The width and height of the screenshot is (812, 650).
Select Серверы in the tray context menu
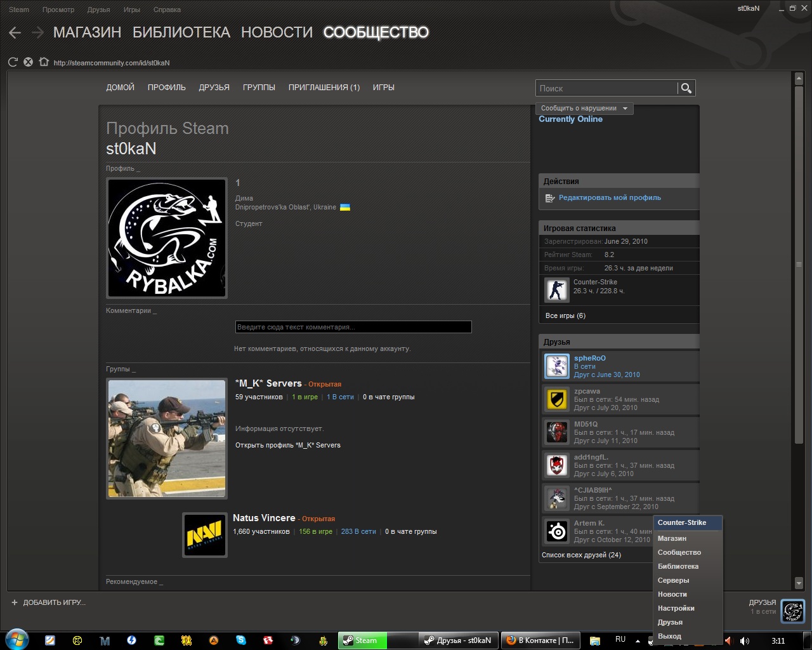coord(688,580)
